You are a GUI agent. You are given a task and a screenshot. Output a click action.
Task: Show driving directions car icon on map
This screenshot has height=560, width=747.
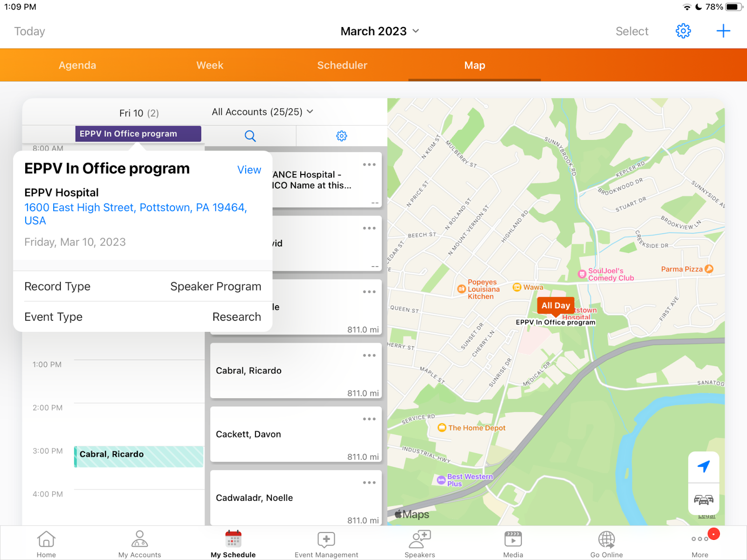click(x=704, y=500)
